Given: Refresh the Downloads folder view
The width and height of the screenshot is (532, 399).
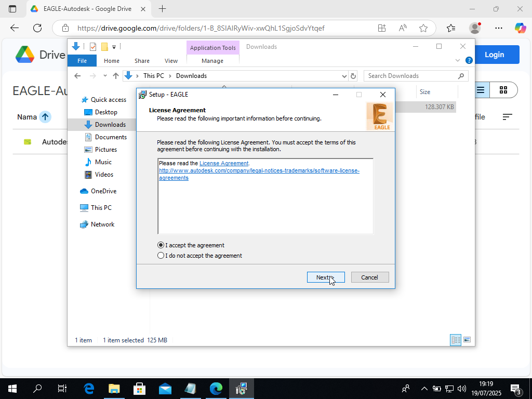Looking at the screenshot, I should click(x=353, y=76).
